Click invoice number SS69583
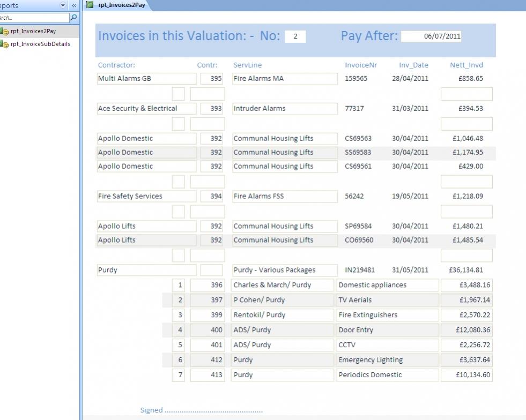Image resolution: width=526 pixels, height=420 pixels. tap(358, 152)
